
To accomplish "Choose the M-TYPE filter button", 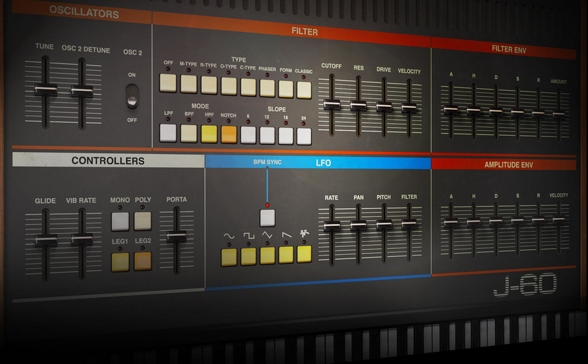I will tap(189, 84).
